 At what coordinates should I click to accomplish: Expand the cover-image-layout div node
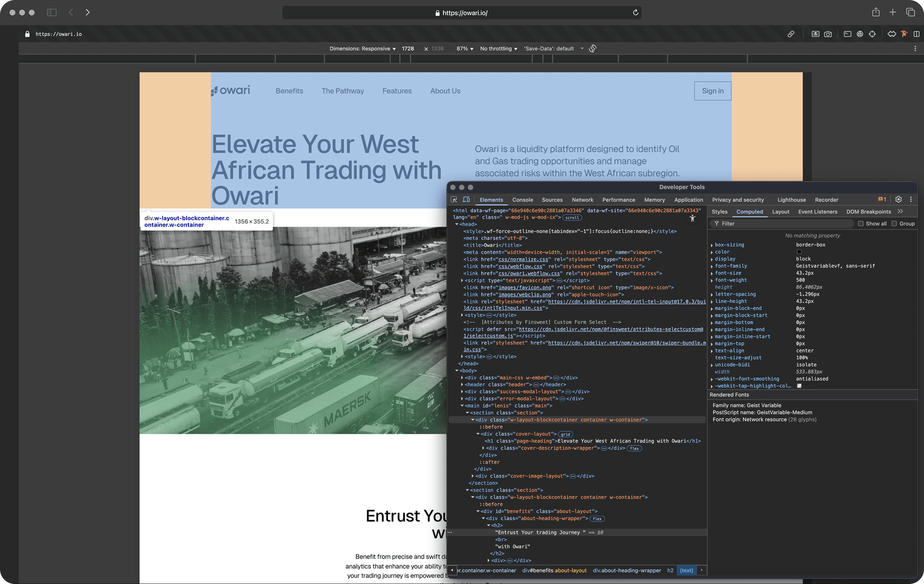(473, 476)
